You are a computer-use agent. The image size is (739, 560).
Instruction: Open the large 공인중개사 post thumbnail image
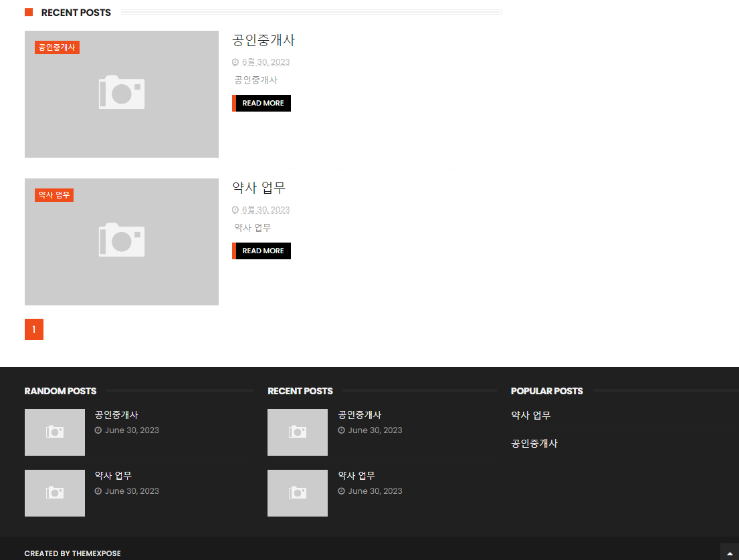pos(122,94)
